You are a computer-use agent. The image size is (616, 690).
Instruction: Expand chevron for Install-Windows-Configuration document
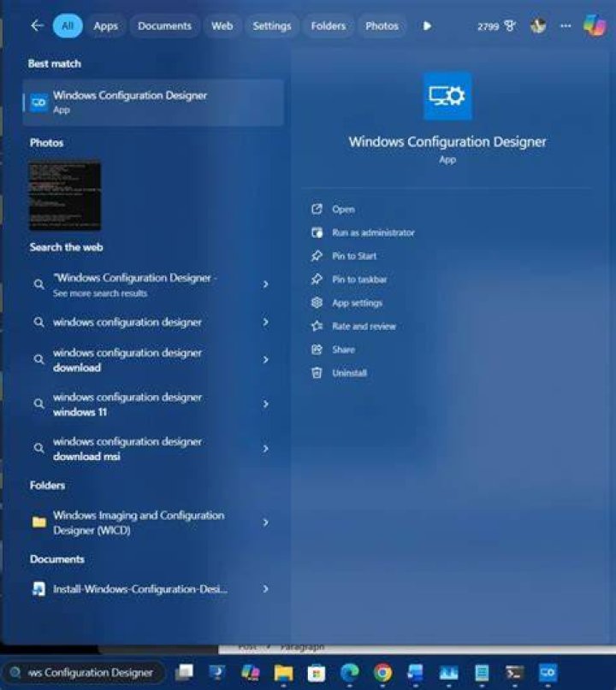(x=265, y=589)
